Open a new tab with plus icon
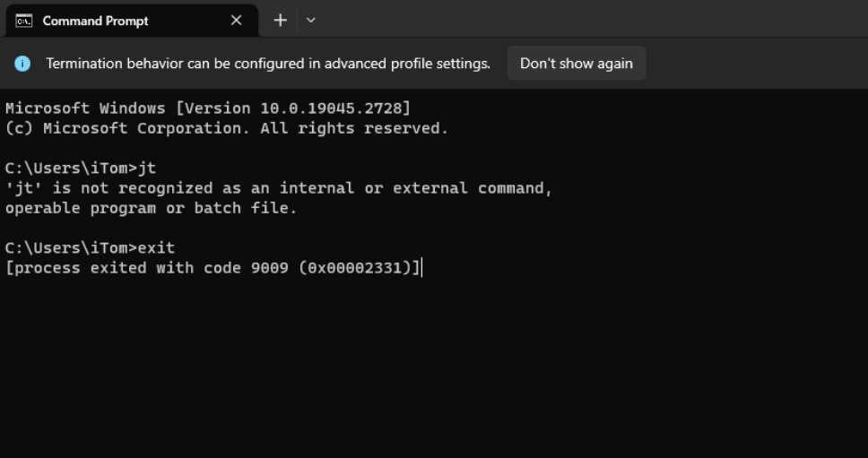 tap(281, 21)
